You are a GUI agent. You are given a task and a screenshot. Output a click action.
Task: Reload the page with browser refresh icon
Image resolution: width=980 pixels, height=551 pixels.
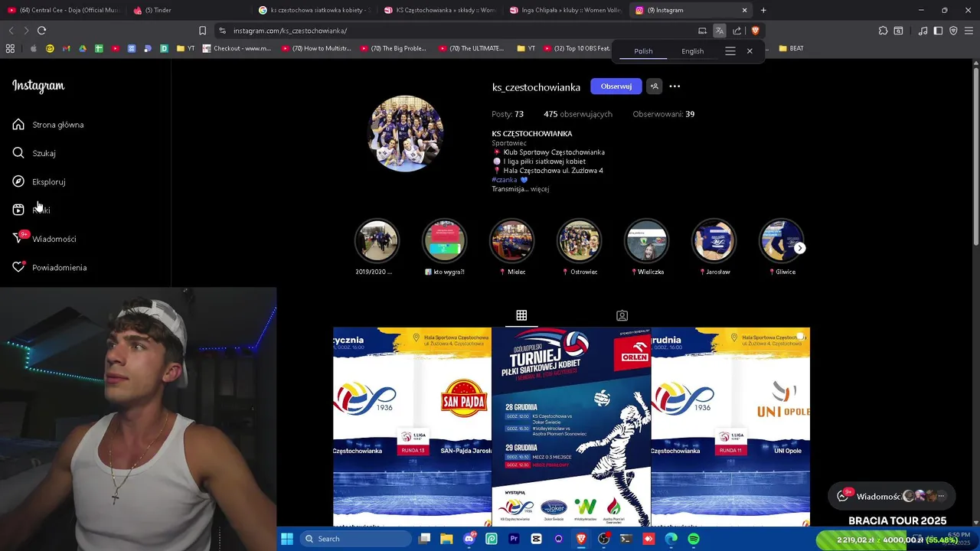tap(41, 31)
